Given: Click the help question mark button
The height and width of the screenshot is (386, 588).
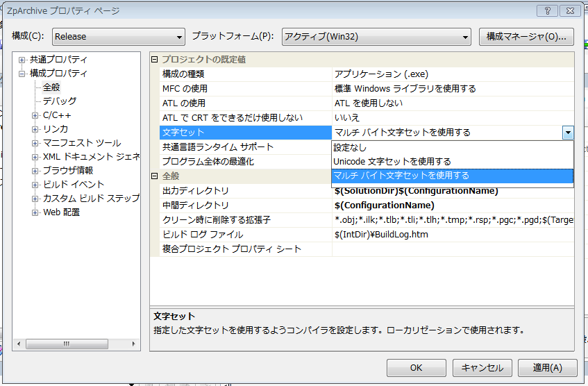Looking at the screenshot, I should click(x=548, y=10).
